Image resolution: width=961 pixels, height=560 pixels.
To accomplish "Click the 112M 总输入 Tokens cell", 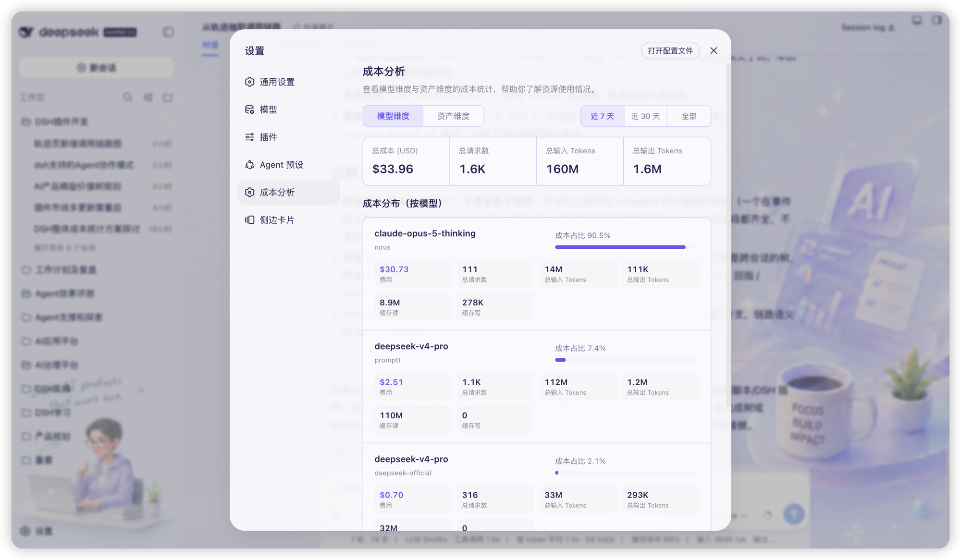I will pyautogui.click(x=578, y=387).
